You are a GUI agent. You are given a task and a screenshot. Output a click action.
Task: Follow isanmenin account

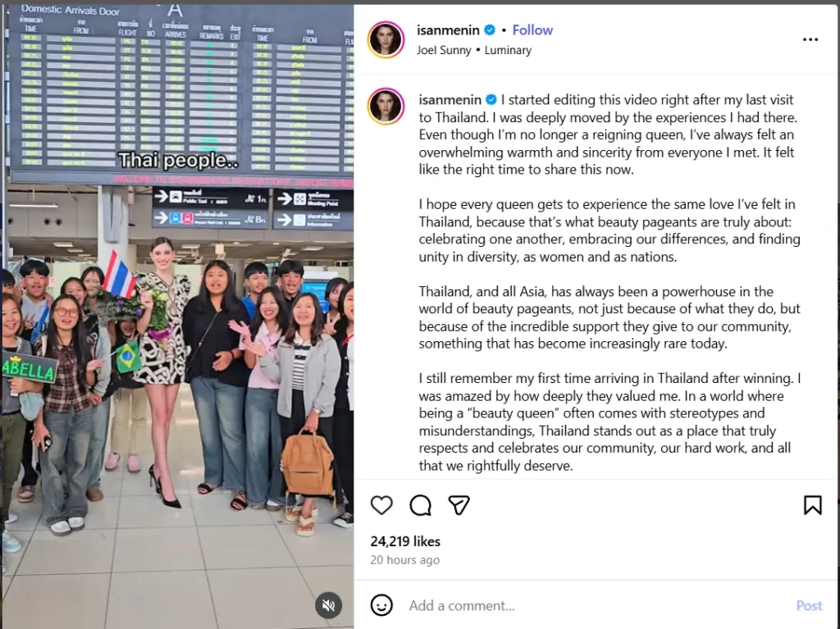point(532,30)
